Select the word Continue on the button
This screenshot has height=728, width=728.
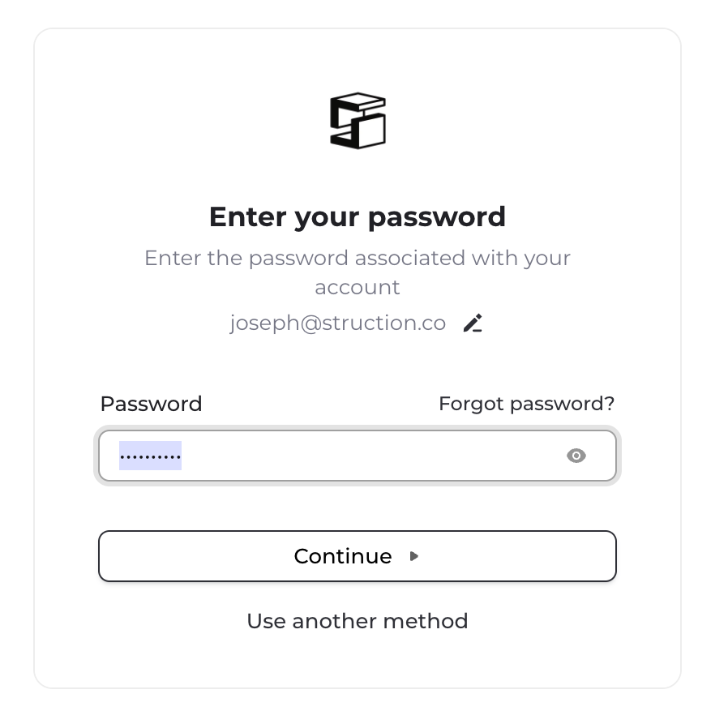(342, 556)
